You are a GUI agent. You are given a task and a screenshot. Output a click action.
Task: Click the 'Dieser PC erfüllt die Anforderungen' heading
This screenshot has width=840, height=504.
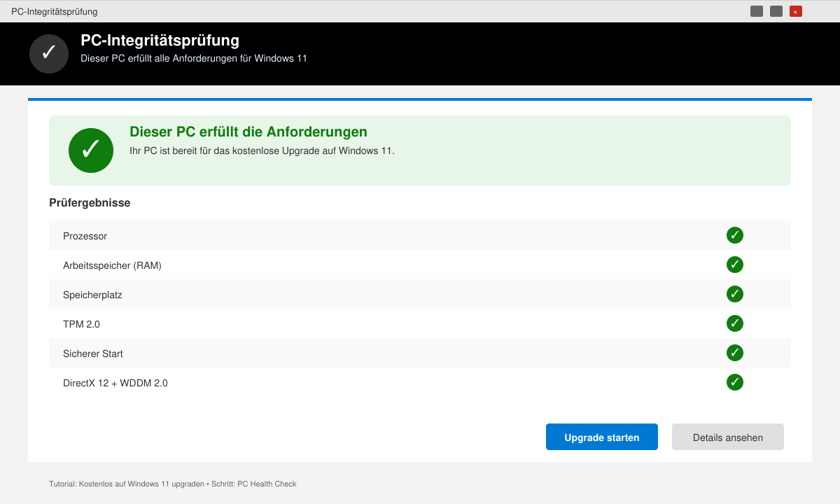click(x=248, y=132)
